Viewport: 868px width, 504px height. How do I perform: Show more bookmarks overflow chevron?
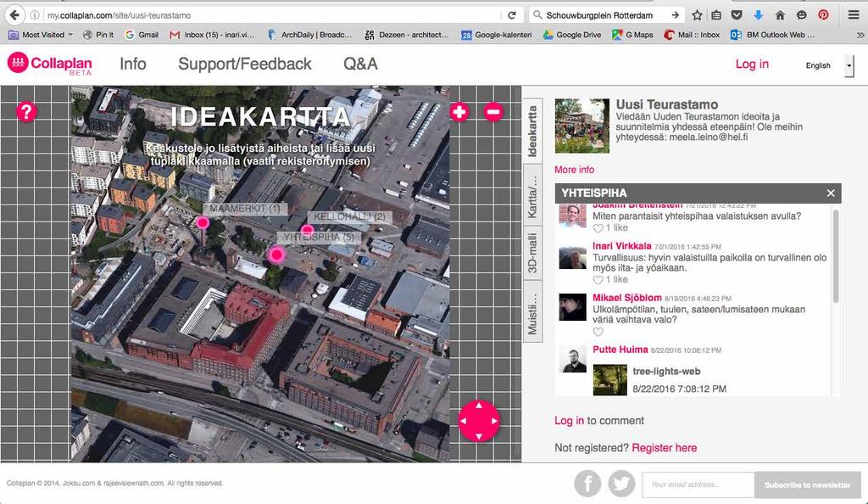coord(860,35)
